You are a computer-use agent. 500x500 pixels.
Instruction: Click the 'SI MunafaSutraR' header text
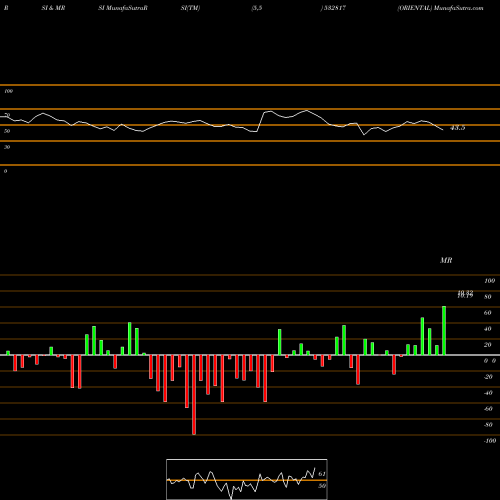coord(123,8)
